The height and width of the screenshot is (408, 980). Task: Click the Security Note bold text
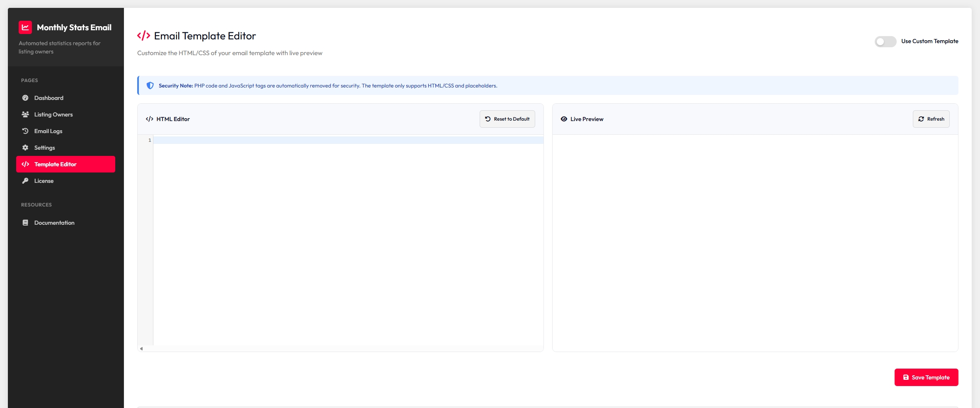(x=176, y=86)
